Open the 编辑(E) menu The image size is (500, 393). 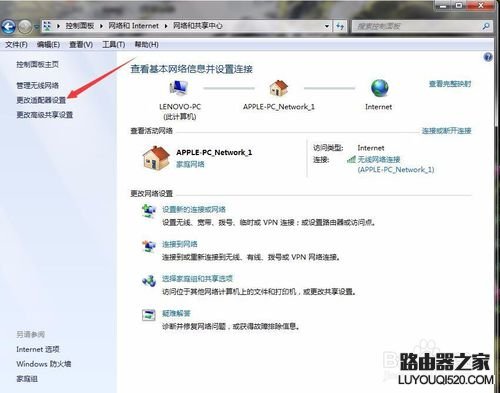[x=48, y=44]
